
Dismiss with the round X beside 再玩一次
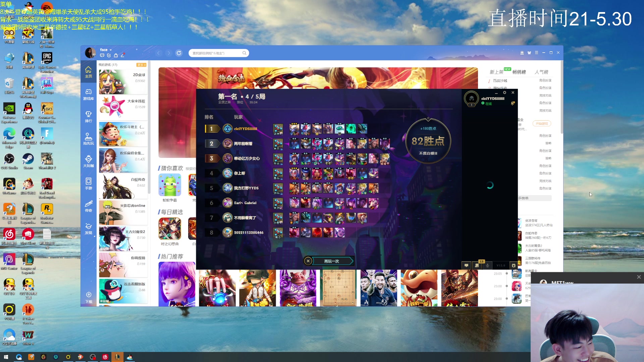click(308, 261)
